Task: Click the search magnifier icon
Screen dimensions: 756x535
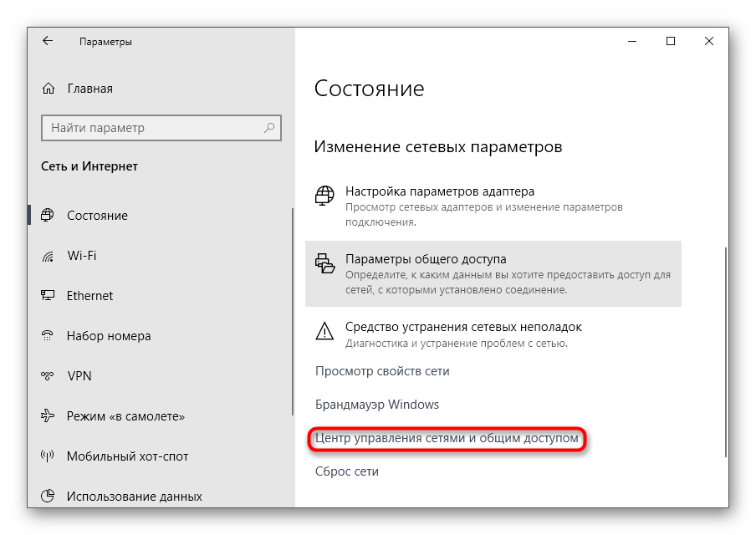Action: click(x=269, y=128)
